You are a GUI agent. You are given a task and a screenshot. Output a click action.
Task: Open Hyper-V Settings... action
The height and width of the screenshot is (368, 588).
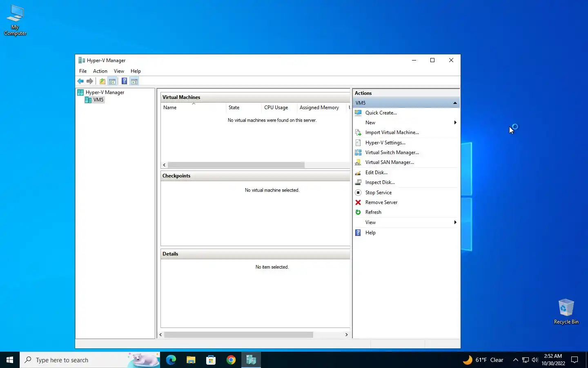(385, 143)
